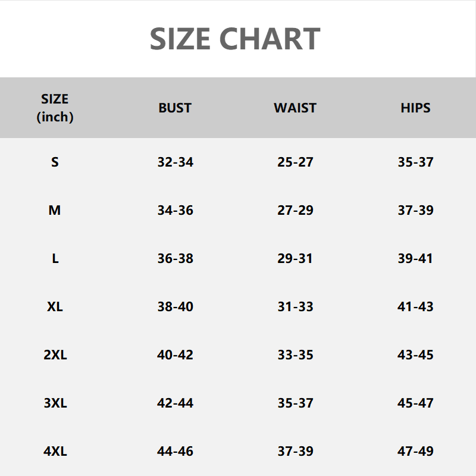The width and height of the screenshot is (476, 476).
Task: Select the S size row label
Action: (55, 162)
